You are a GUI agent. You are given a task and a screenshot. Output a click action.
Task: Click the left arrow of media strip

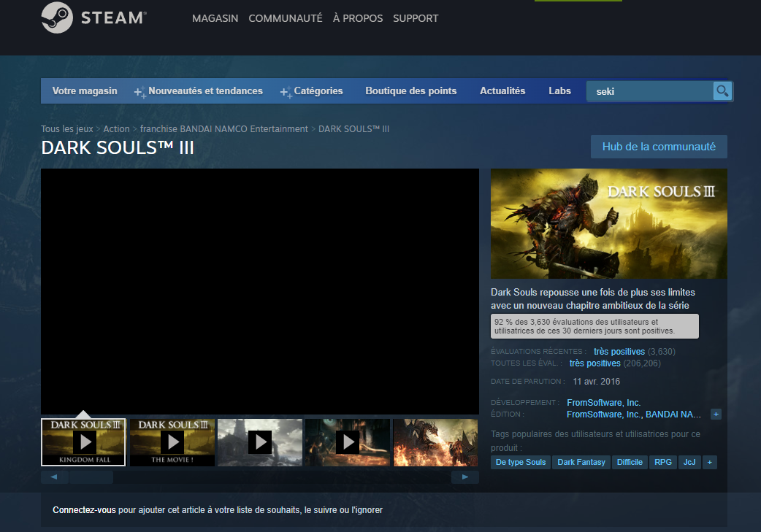[54, 477]
